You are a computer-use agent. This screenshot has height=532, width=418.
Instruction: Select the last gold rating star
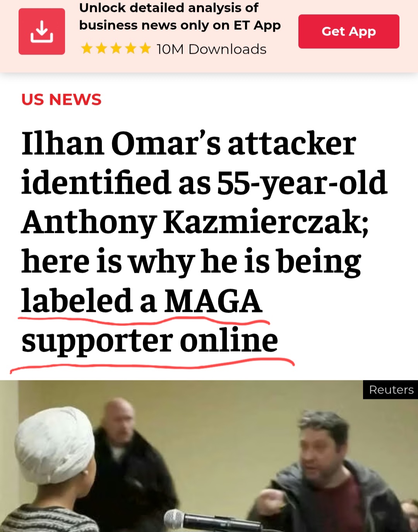tap(145, 48)
